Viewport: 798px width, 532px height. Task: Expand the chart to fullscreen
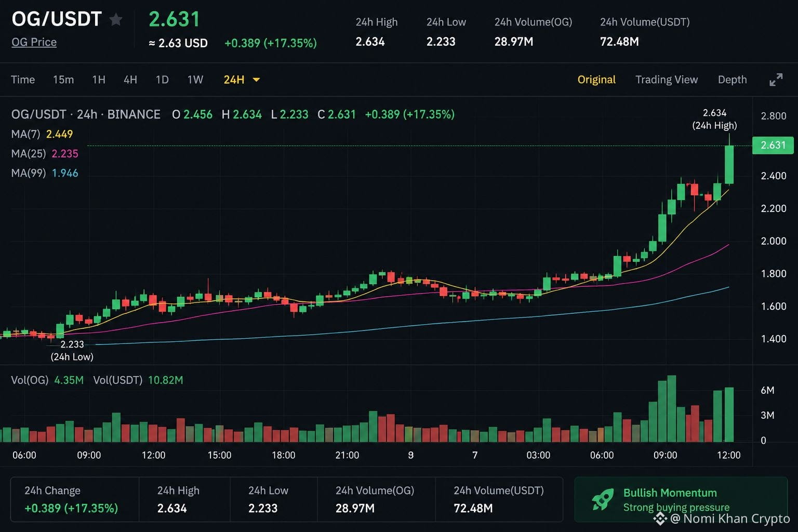(776, 79)
